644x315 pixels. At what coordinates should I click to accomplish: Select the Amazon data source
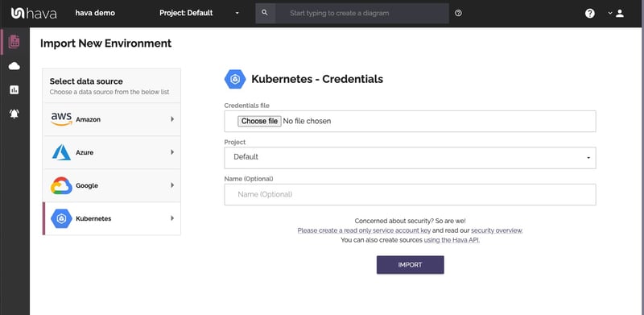112,119
